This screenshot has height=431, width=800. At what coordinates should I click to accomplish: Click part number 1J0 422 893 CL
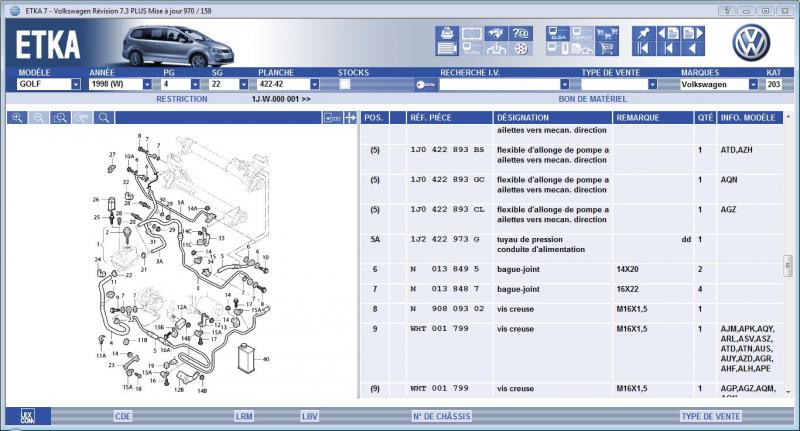point(447,210)
